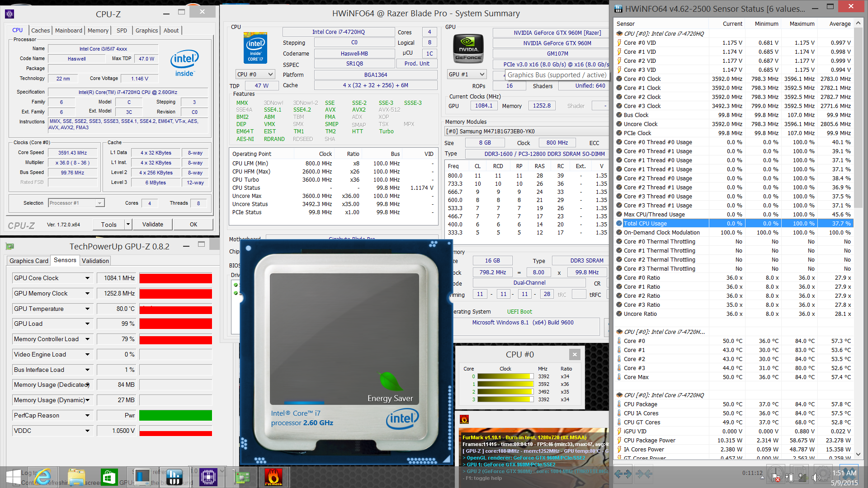Select the Total CPU Usage sensor row
Viewport: 868px width, 488px height.
pyautogui.click(x=734, y=223)
